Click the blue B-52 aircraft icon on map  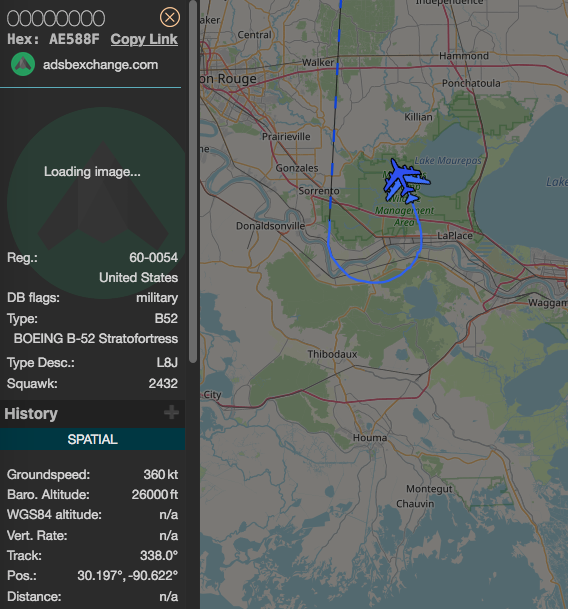pos(406,182)
